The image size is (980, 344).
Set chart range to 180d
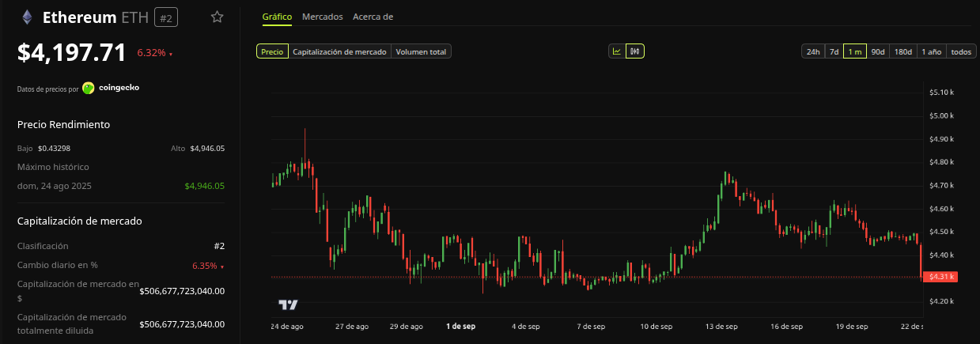(902, 51)
